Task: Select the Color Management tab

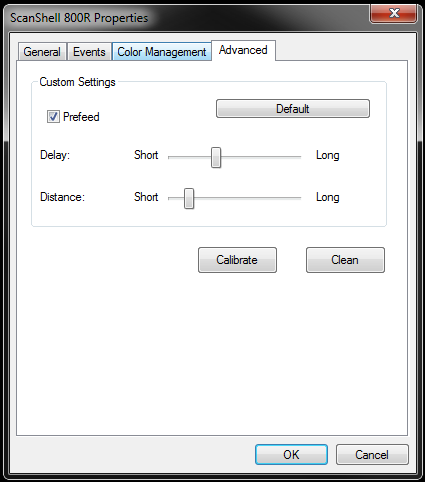Action: point(162,52)
